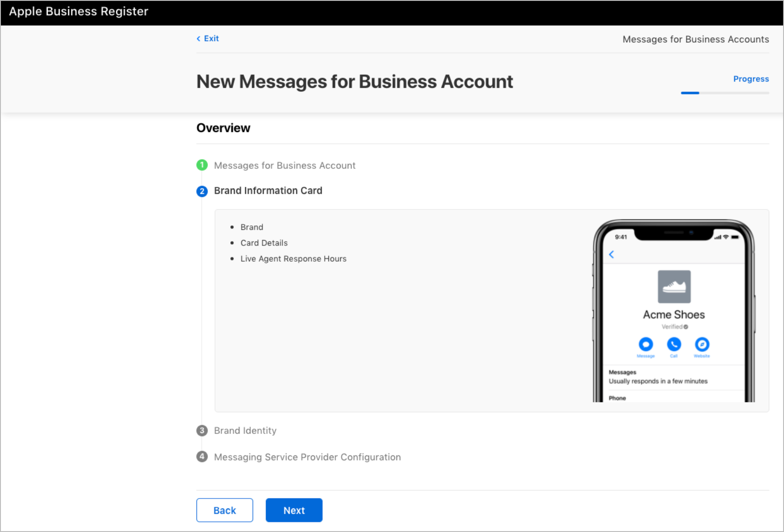The width and height of the screenshot is (784, 532).
Task: Open Messaging Service Provider Configuration step
Action: coord(307,457)
